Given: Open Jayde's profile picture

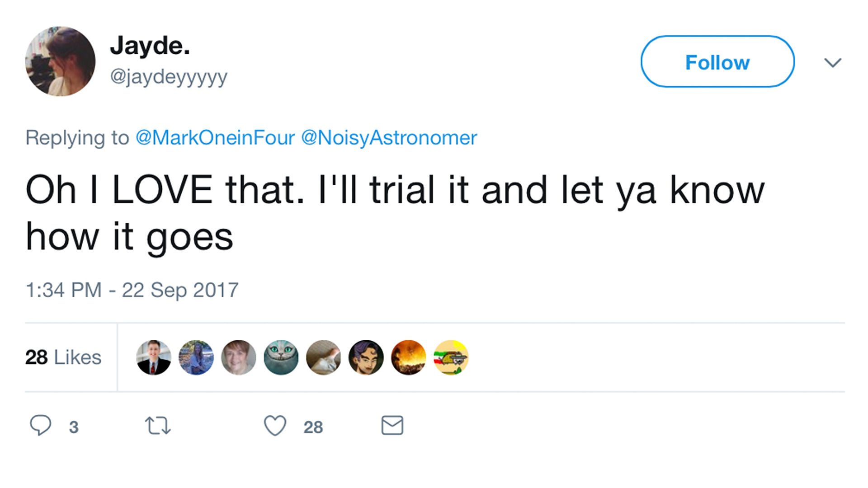Looking at the screenshot, I should (x=60, y=61).
